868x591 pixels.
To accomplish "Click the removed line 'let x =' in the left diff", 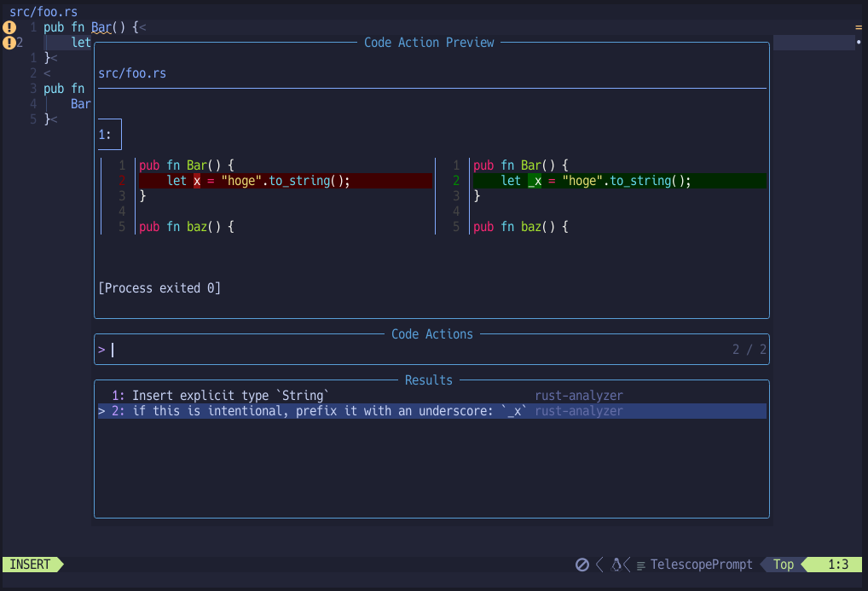I will 285,181.
